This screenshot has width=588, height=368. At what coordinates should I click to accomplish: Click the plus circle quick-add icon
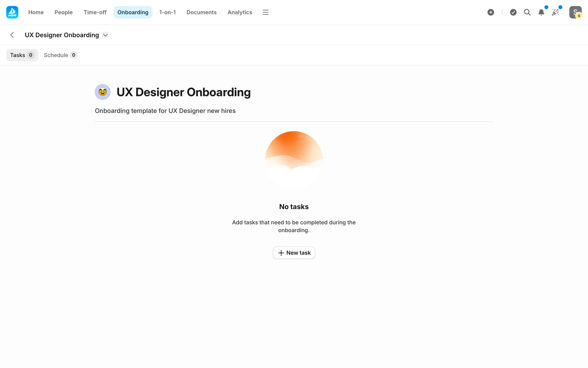(x=491, y=12)
